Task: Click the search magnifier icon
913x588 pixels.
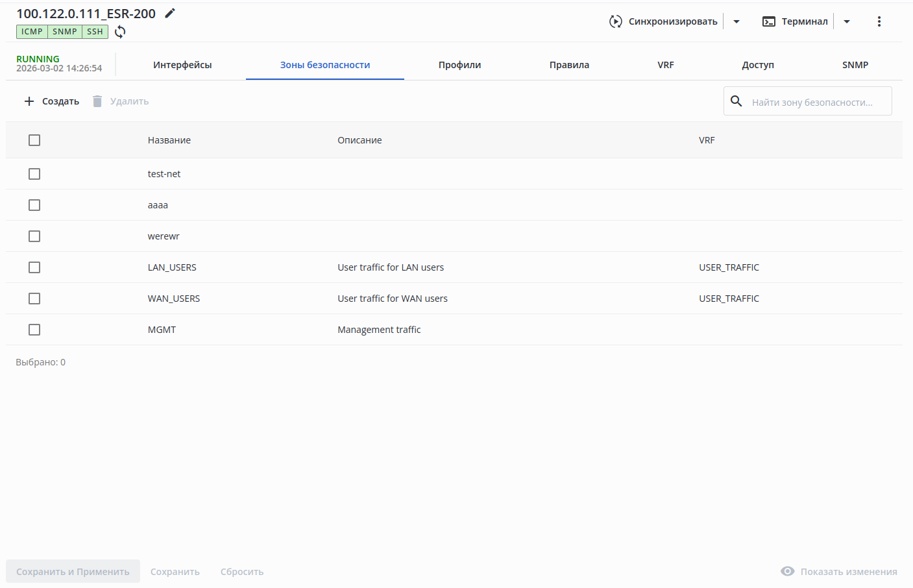Action: click(x=736, y=101)
